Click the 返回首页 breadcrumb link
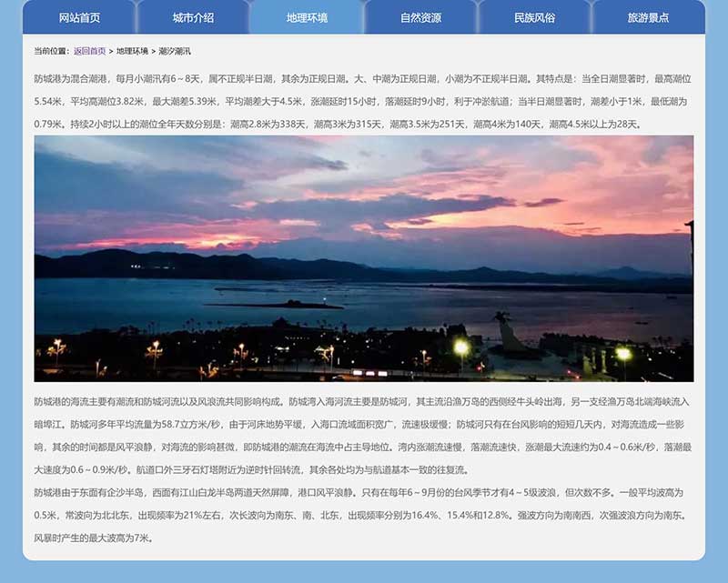Screen dimensions: 728x583 click(89, 51)
